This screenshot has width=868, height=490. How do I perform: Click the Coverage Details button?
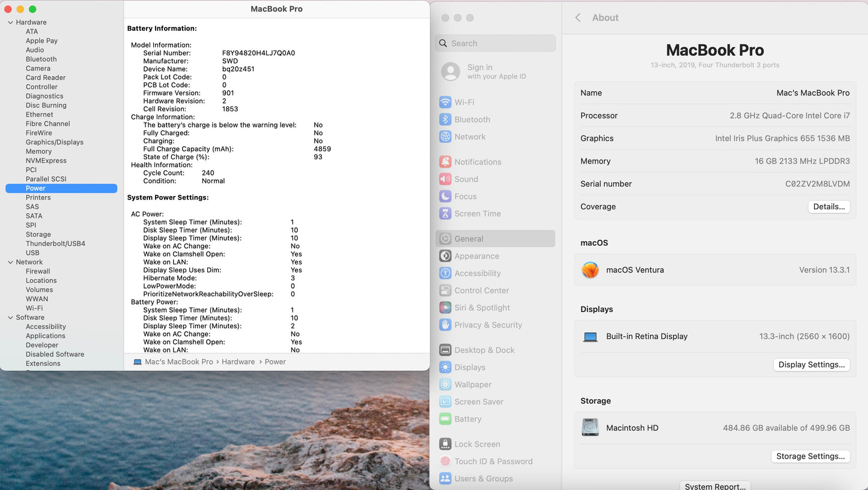pyautogui.click(x=828, y=207)
